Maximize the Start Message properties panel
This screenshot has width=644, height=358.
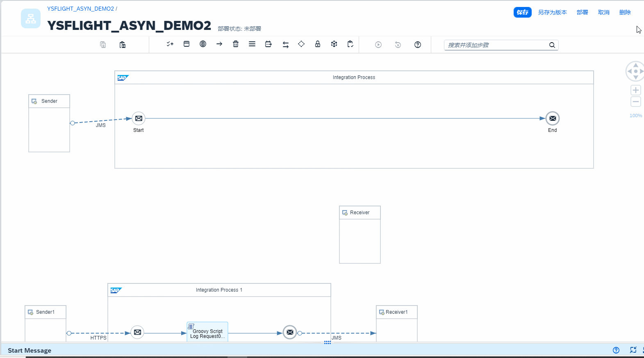[x=633, y=350]
